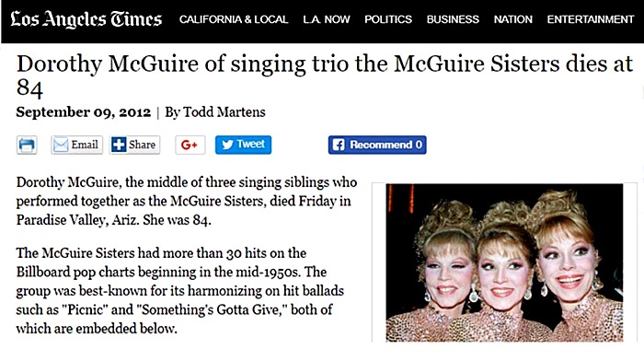This screenshot has height=361, width=644.
Task: Click the Share text label
Action: 142,145
